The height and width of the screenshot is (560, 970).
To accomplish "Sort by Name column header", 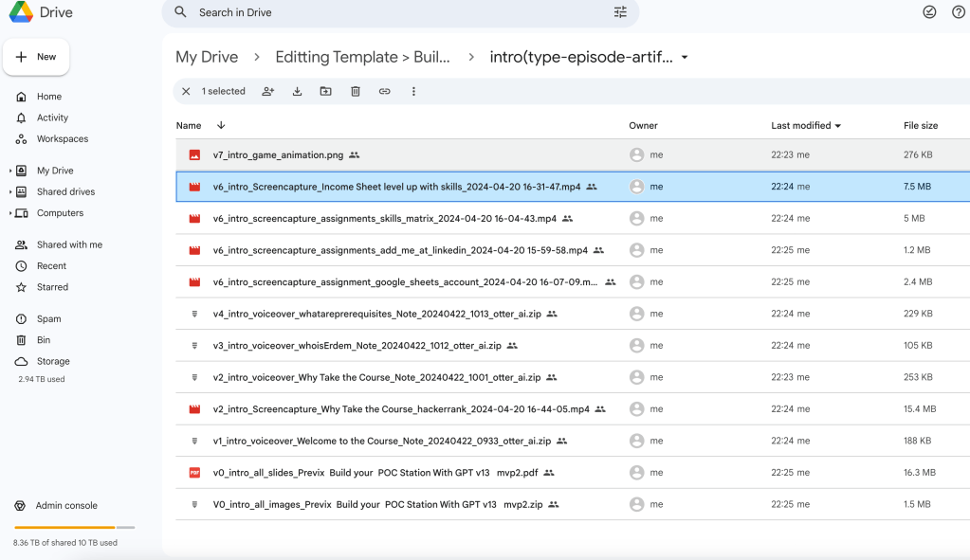I will [x=189, y=125].
